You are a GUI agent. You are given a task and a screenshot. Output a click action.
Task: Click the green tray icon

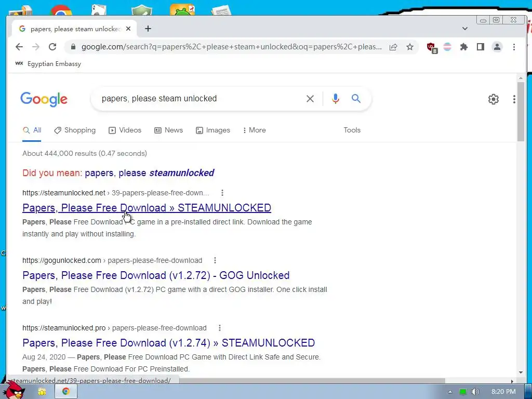click(x=462, y=392)
